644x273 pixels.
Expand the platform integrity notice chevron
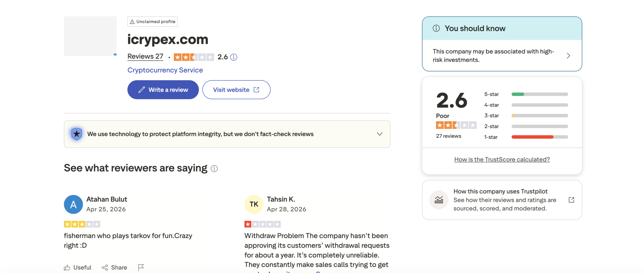coord(380,134)
